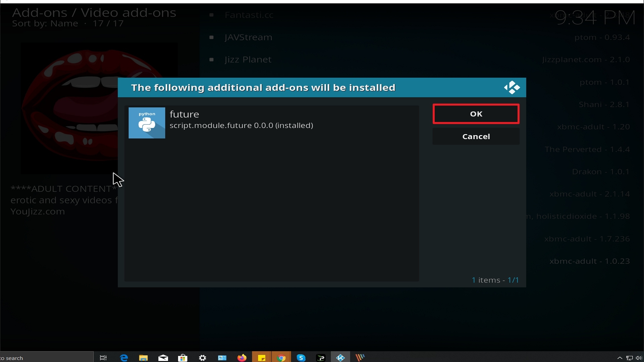Select JAVStream in the background add-on list
644x362 pixels.
[x=249, y=37]
